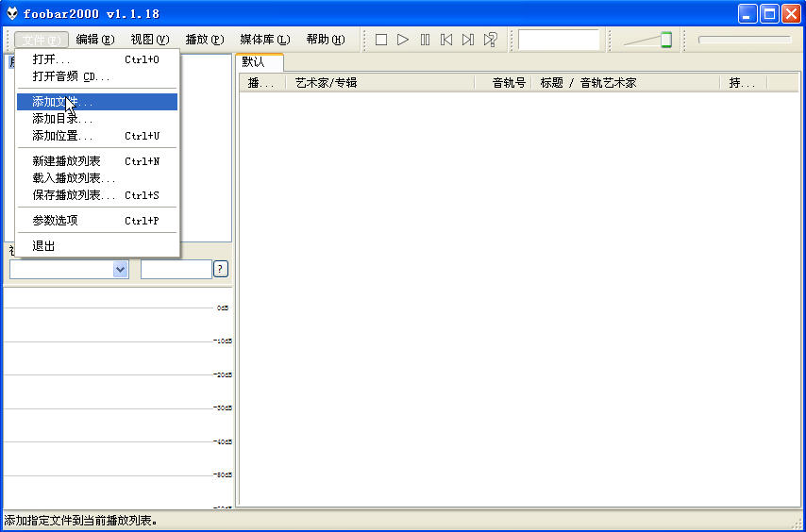Switch to the 默认 playlist tab

255,62
